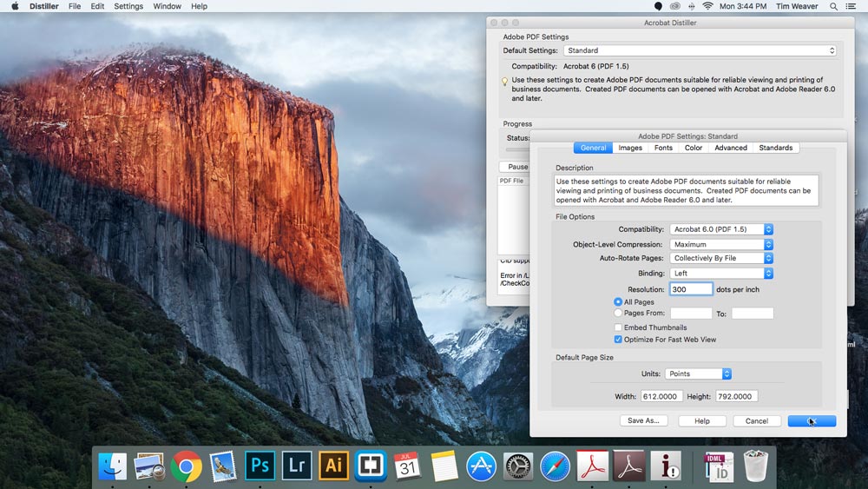Launch Lightroom from the dock
This screenshot has height=489, width=868.
click(297, 466)
